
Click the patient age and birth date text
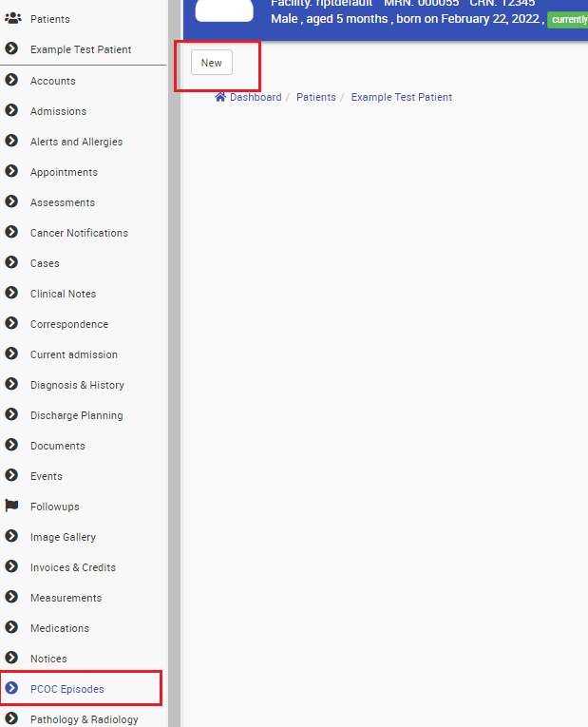[408, 19]
